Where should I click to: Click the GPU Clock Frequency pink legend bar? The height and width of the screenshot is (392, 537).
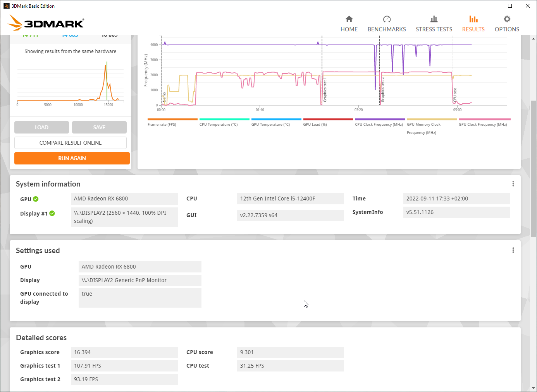[485, 120]
